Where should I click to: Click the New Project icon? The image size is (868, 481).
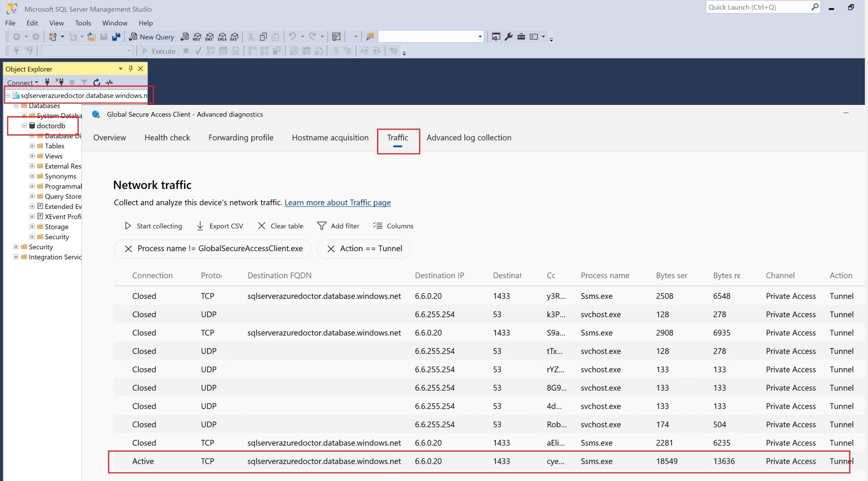pos(53,37)
